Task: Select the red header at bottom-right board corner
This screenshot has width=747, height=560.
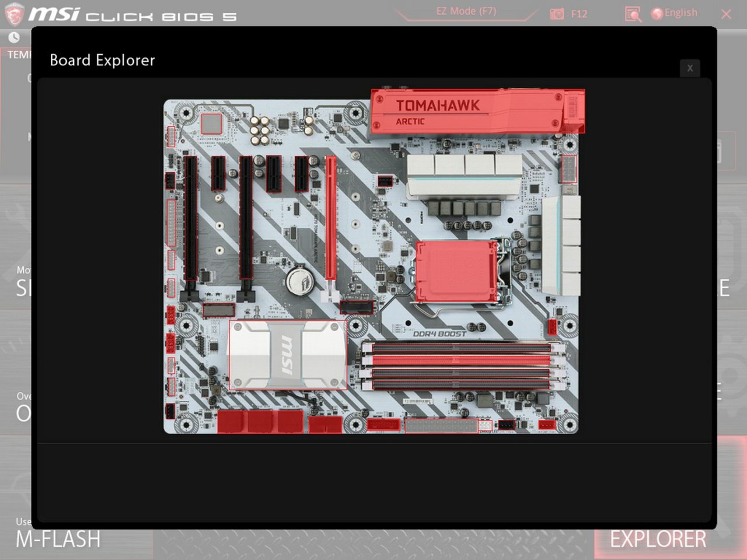Action: point(547,425)
